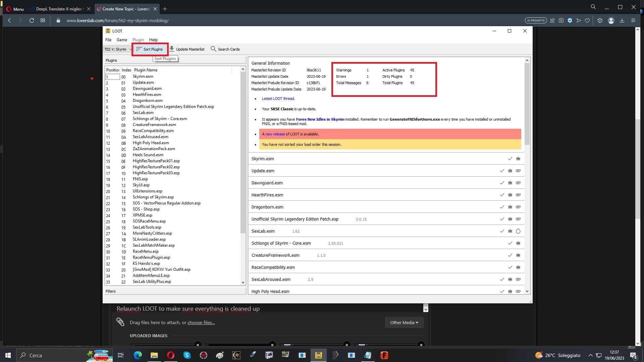The height and width of the screenshot is (362, 644).
Task: Click the attachment icon on SexLabAroused.esm card
Action: pos(518,279)
